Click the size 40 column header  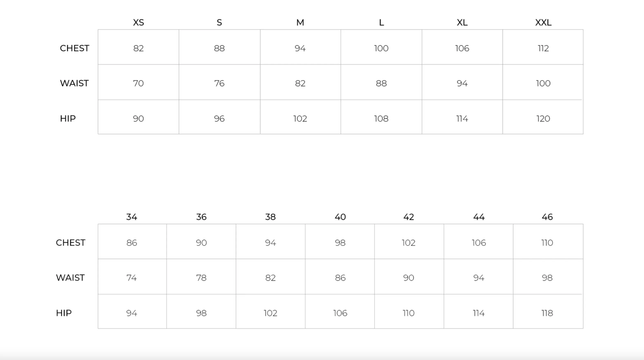pyautogui.click(x=340, y=217)
